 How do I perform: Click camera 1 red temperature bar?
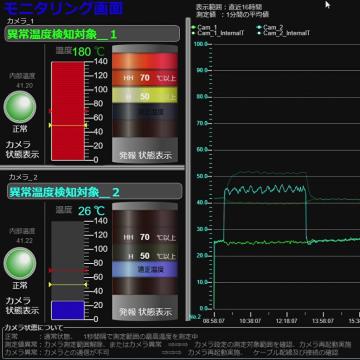click(x=68, y=111)
